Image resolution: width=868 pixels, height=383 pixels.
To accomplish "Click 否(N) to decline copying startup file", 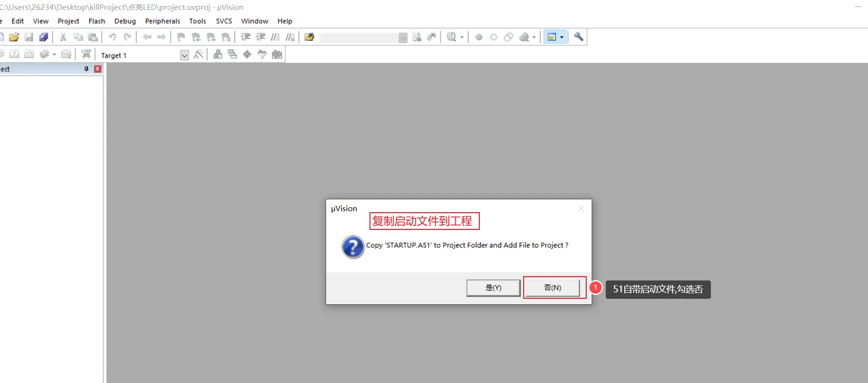I will click(x=553, y=288).
